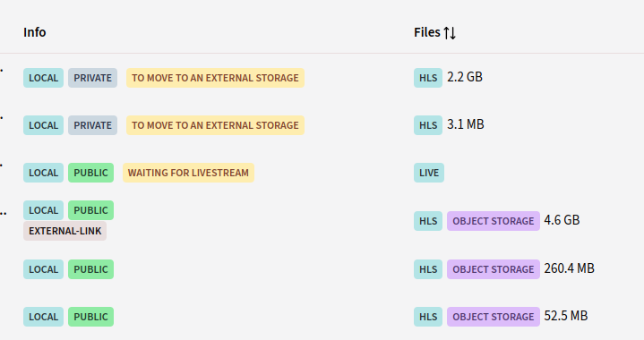Click the OBJECT STORAGE badge beside 260.4 MB
The image size is (644, 340).
[494, 269]
